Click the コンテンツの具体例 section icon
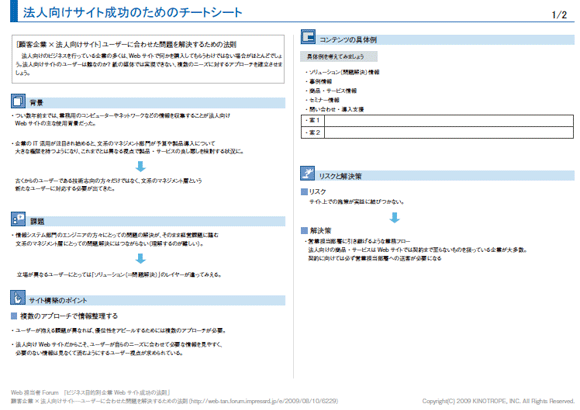 point(308,37)
